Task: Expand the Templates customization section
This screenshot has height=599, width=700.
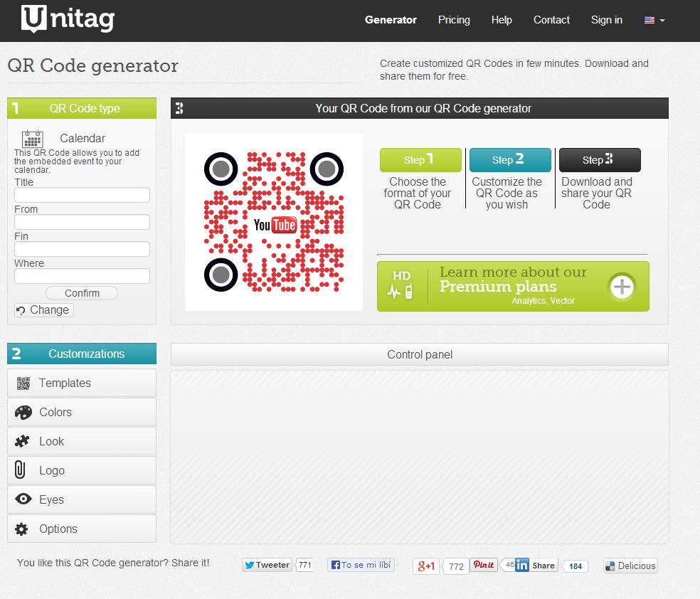Action: click(x=82, y=383)
